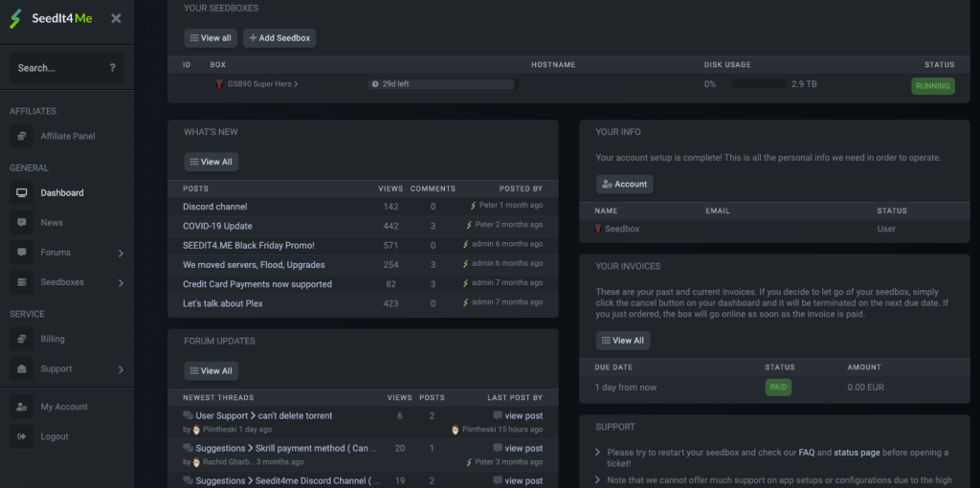Open the News icon in sidebar
980x488 pixels.
pyautogui.click(x=22, y=222)
